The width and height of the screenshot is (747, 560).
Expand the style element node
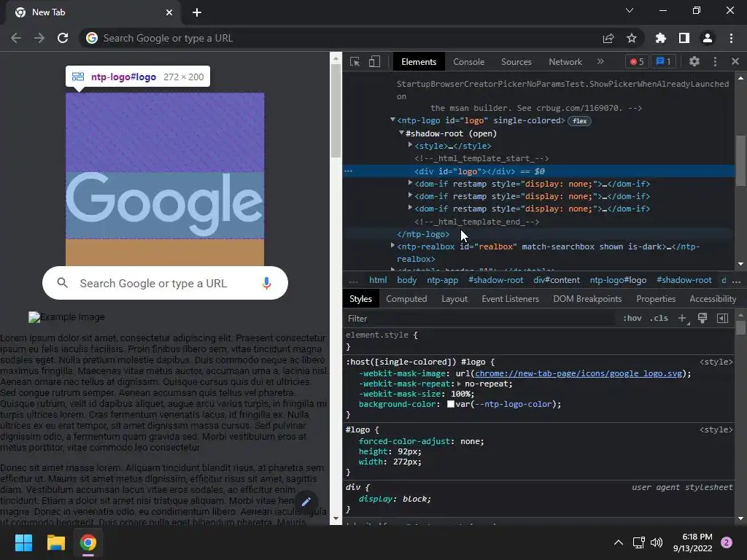pyautogui.click(x=410, y=145)
